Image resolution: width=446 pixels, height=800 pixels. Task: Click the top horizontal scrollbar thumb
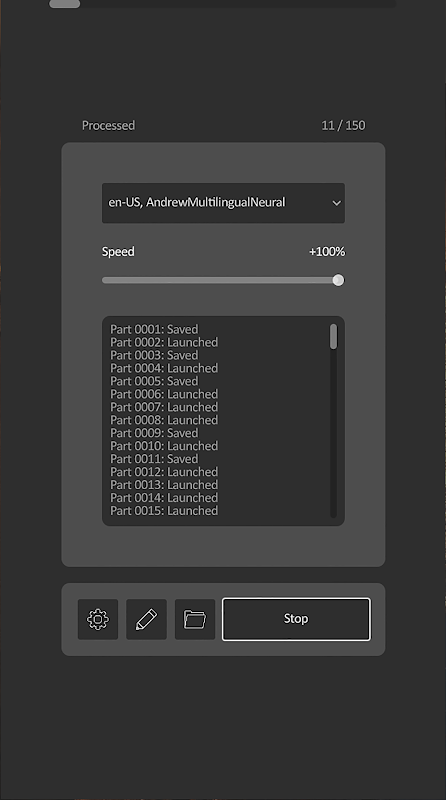64,4
